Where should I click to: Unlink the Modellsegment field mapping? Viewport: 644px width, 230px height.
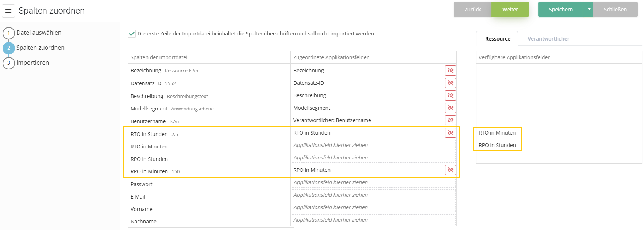pyautogui.click(x=450, y=108)
